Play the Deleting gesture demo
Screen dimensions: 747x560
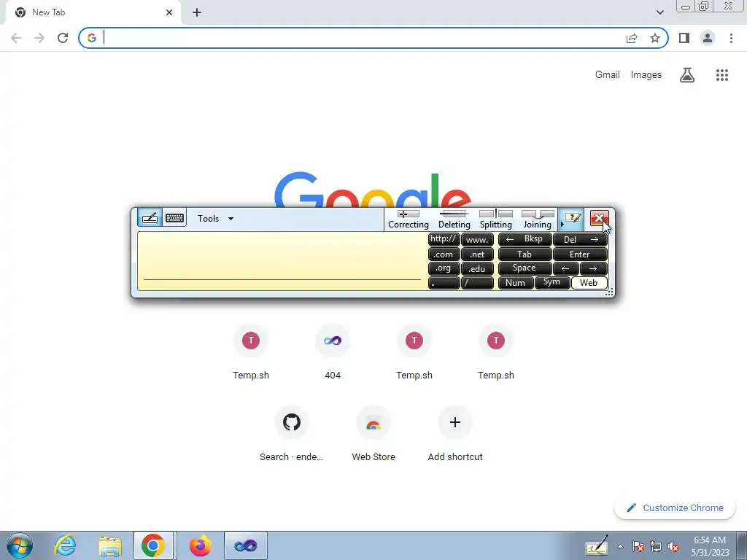[x=454, y=219]
